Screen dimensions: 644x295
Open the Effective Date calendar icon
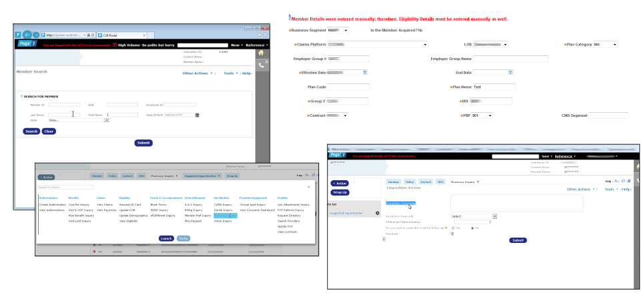coord(365,72)
